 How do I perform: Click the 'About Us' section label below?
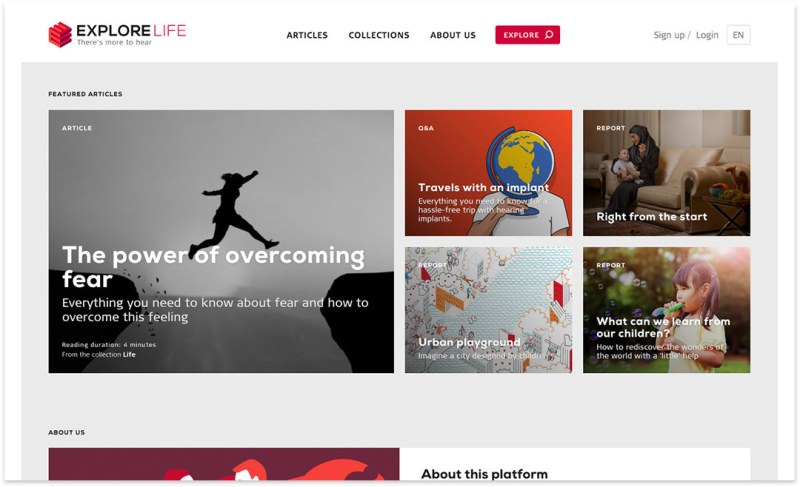(x=66, y=432)
